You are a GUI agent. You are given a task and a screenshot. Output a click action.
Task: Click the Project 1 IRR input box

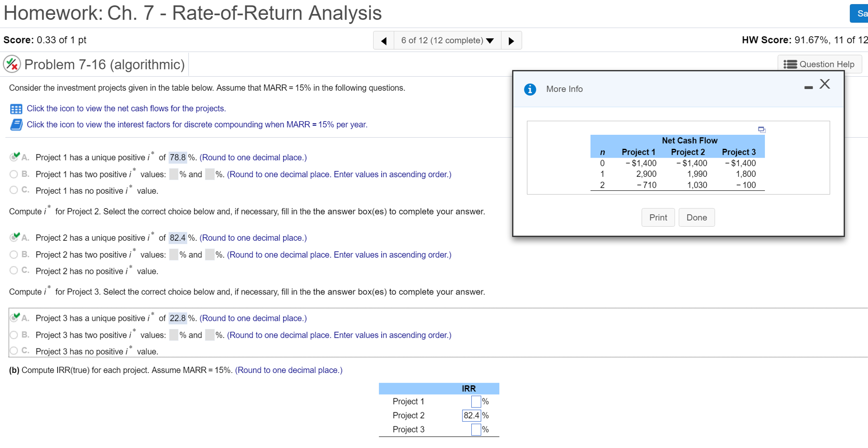(x=476, y=401)
